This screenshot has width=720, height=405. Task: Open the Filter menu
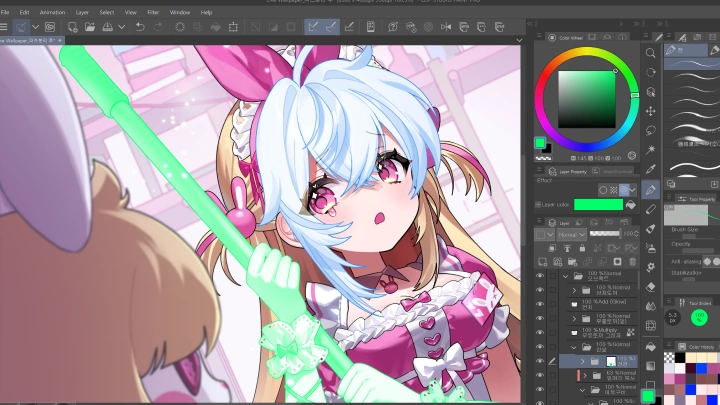pyautogui.click(x=153, y=12)
